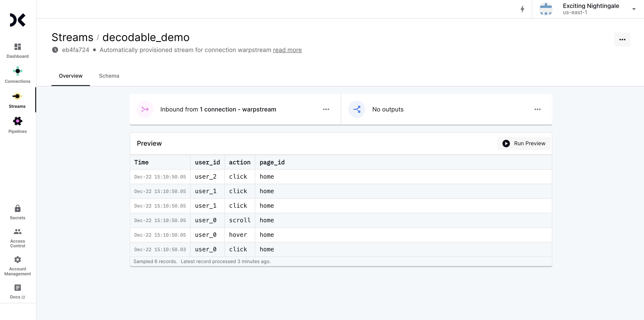Open Account Management gear icon

point(18,259)
